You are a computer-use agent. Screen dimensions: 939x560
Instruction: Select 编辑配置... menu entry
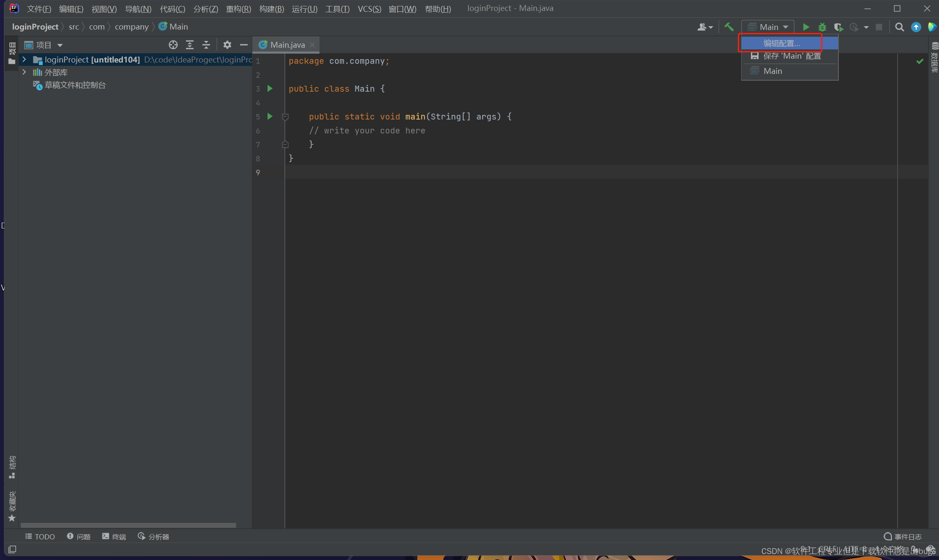pos(781,43)
